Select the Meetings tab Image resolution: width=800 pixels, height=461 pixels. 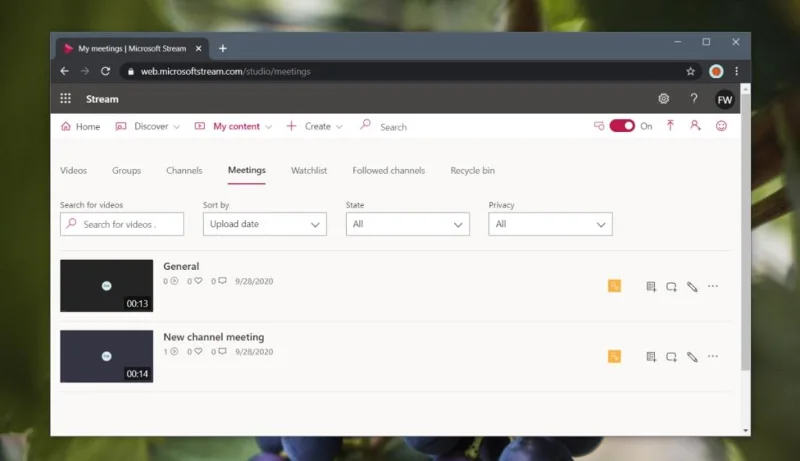pos(246,170)
